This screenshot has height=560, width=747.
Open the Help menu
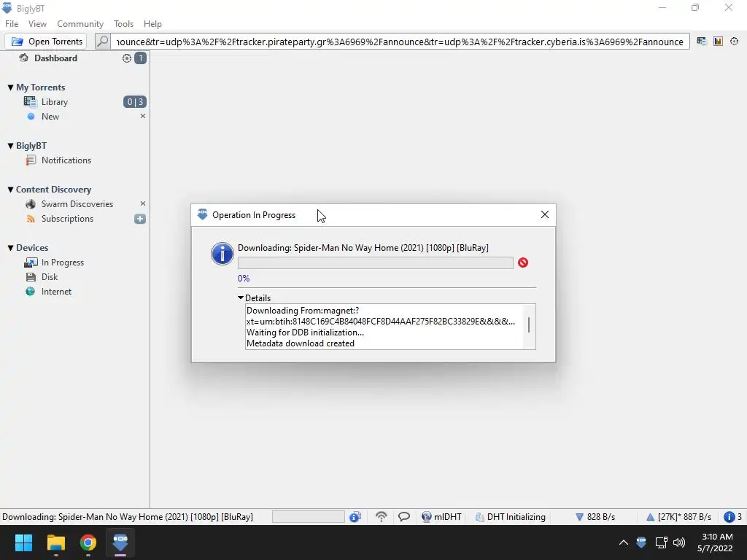152,24
